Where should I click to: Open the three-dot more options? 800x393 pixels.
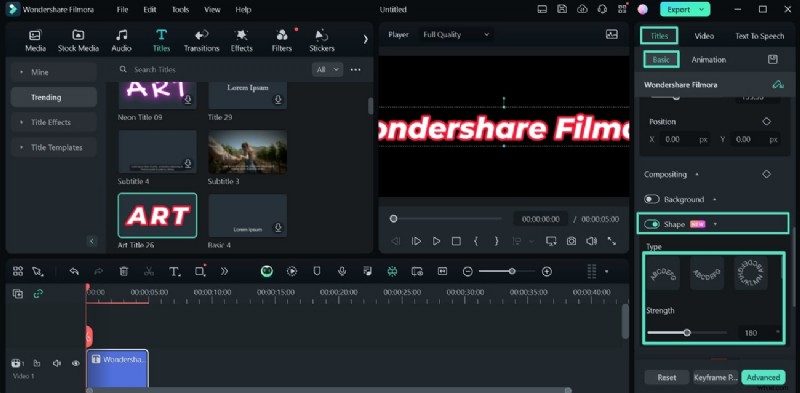356,69
